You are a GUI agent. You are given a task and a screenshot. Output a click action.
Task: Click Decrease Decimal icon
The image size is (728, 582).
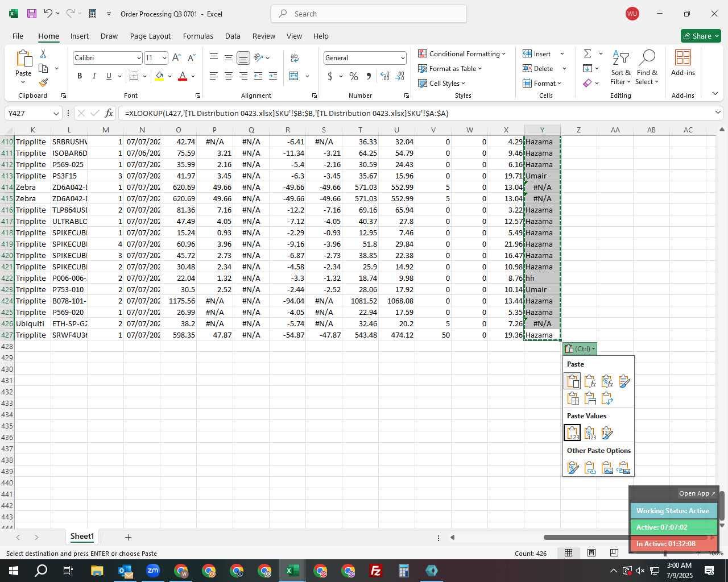click(400, 76)
